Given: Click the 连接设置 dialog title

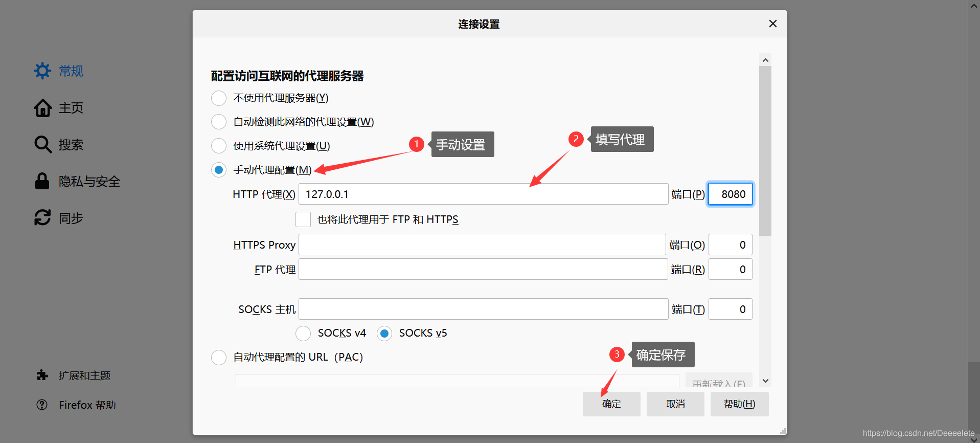Looking at the screenshot, I should pos(479,24).
